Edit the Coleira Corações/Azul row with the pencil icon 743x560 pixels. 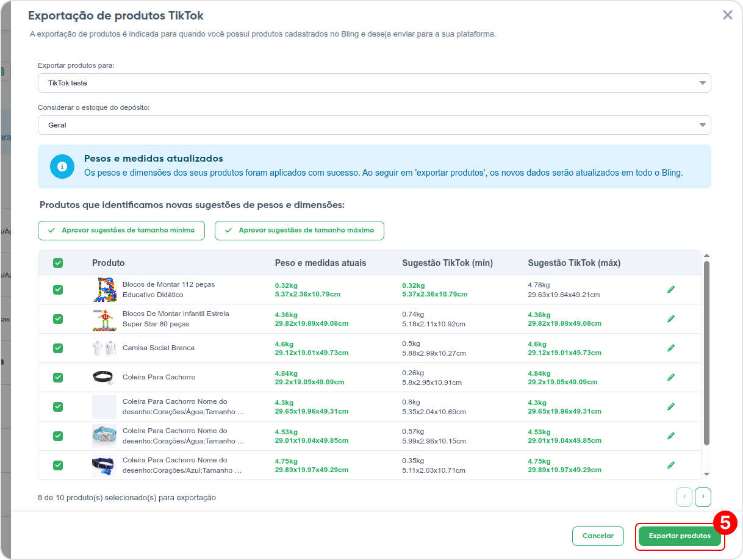click(x=671, y=465)
